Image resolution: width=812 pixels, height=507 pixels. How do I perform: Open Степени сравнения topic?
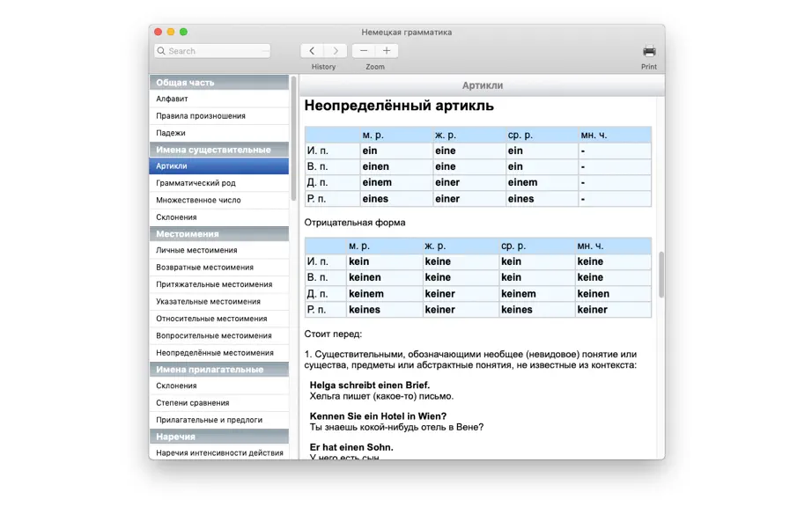(219, 403)
